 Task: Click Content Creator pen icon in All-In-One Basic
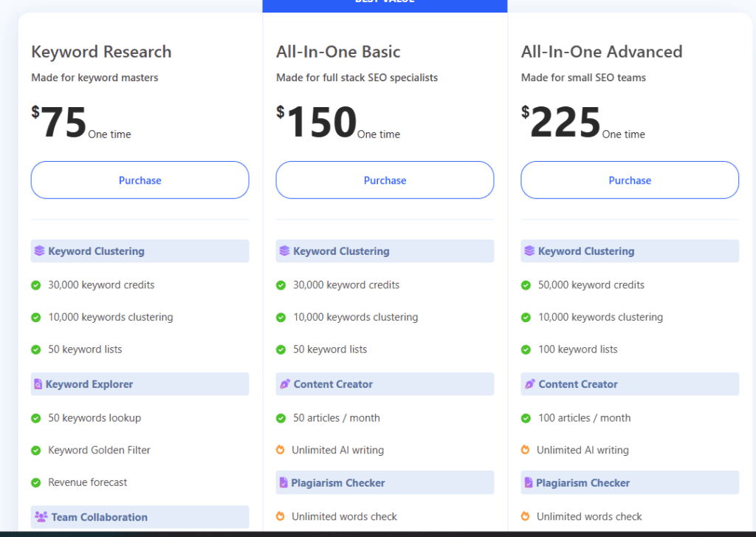click(x=284, y=384)
